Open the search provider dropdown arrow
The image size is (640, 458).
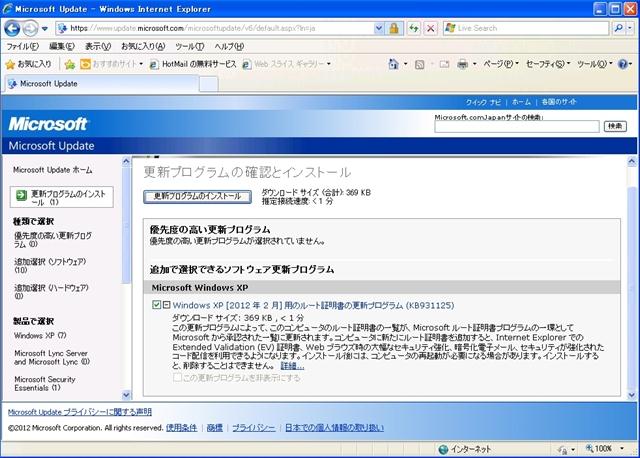pyautogui.click(x=630, y=28)
